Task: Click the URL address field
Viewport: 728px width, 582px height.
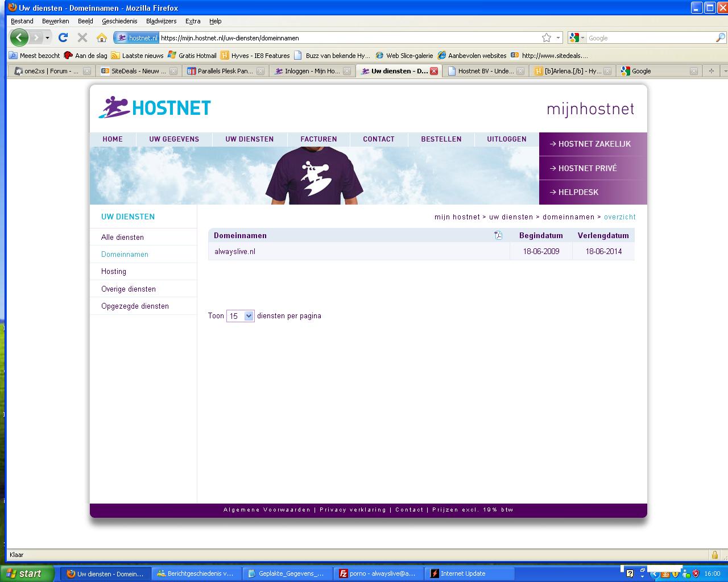Action: [348, 38]
